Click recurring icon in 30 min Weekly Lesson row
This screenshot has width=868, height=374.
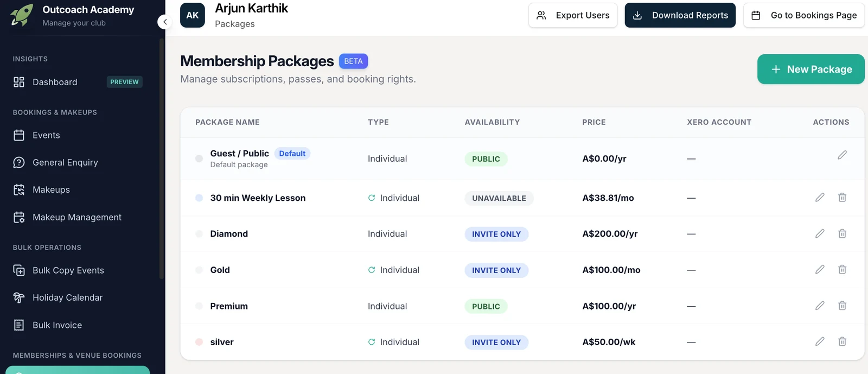372,198
